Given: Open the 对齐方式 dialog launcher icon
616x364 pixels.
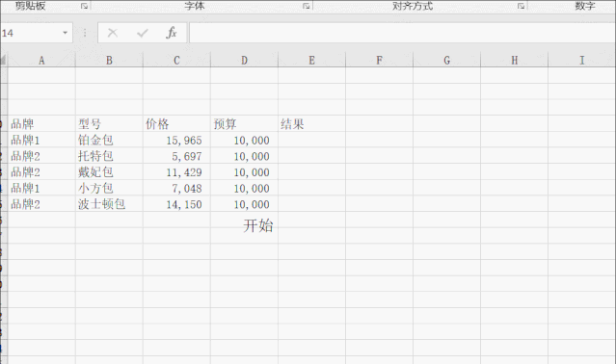Looking at the screenshot, I should [x=521, y=6].
